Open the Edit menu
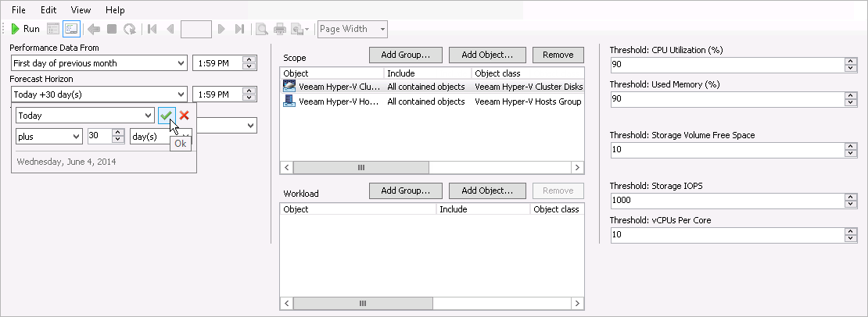868x317 pixels. tap(48, 10)
